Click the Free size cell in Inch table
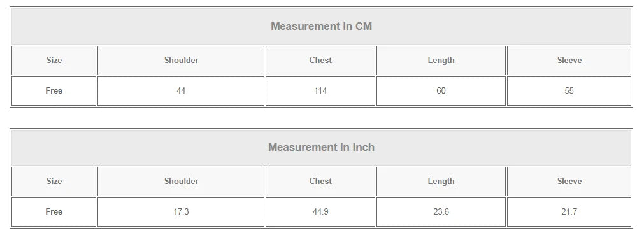The width and height of the screenshot is (644, 235). (54, 212)
